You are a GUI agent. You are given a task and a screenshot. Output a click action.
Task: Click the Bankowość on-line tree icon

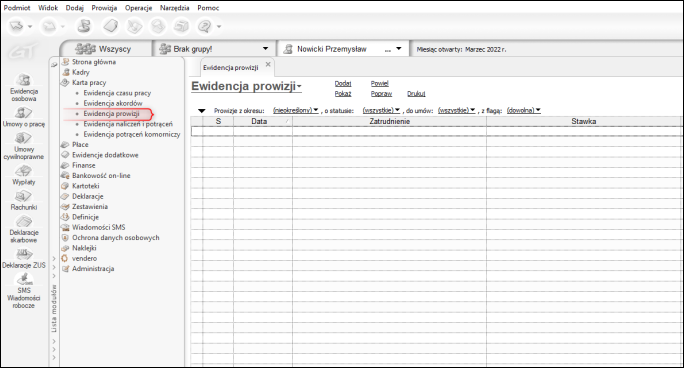(65, 175)
